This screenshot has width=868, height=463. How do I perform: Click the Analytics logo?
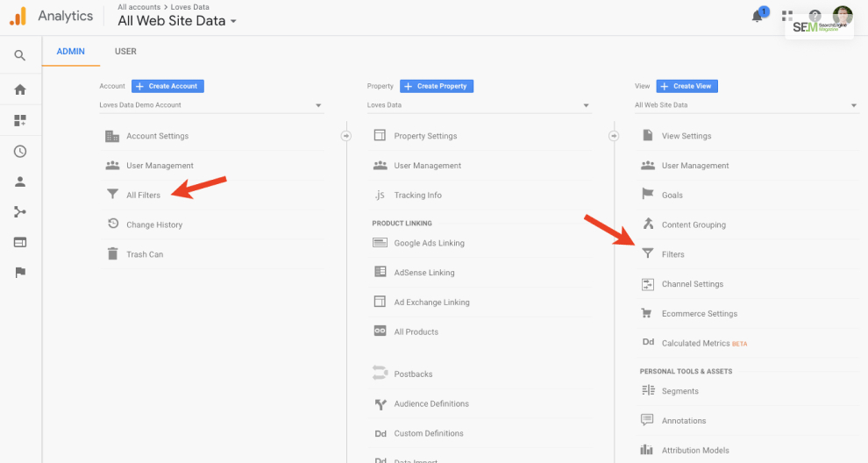pos(18,16)
